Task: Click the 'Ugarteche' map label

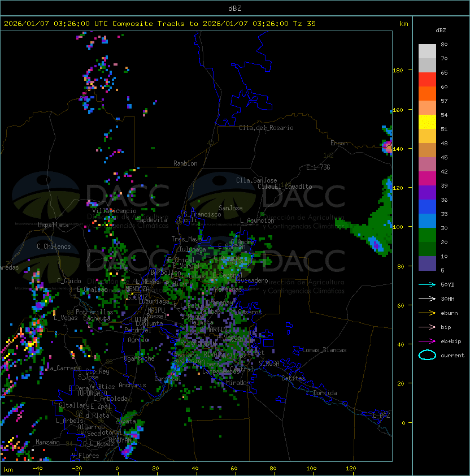Action: tap(140, 358)
